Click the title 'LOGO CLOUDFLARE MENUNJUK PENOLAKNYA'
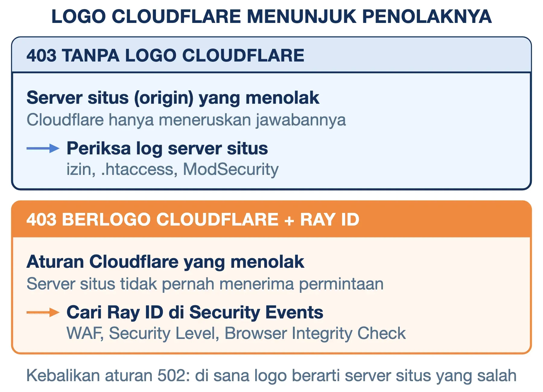Screen dimensions: 543x392 coord(271,16)
